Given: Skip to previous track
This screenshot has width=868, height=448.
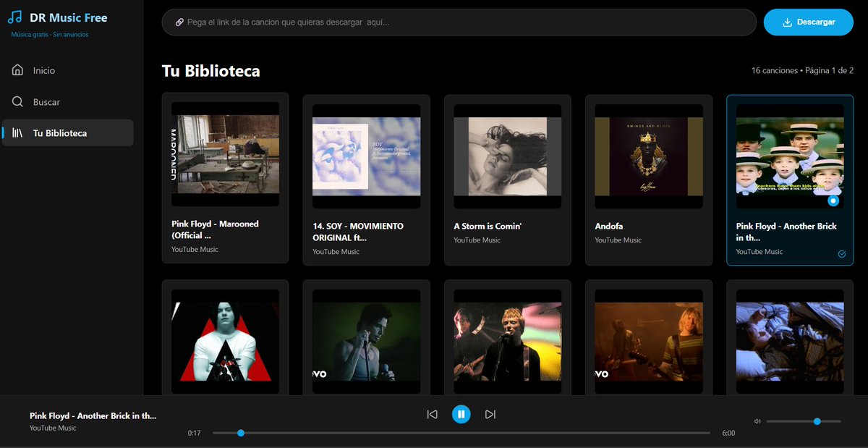Looking at the screenshot, I should point(432,414).
